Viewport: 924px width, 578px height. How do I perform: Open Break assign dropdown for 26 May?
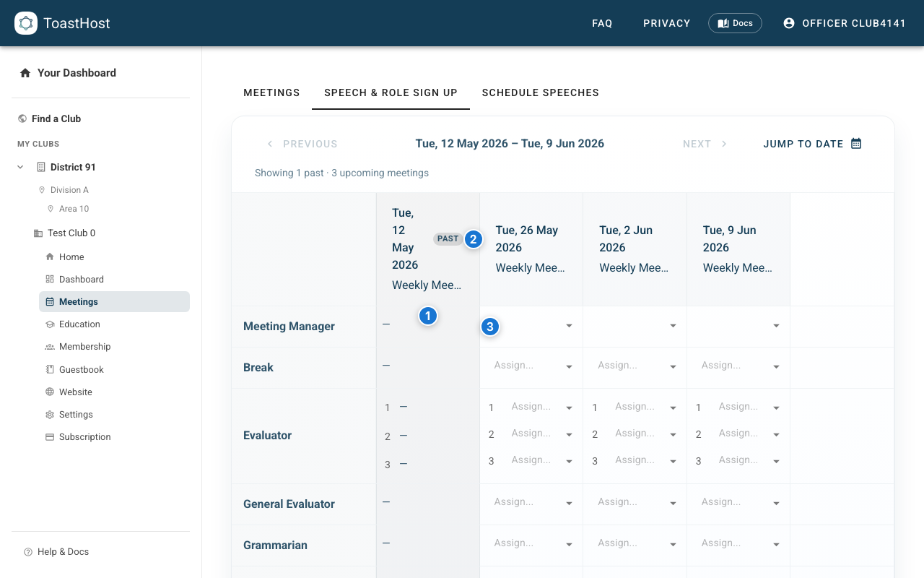531,366
